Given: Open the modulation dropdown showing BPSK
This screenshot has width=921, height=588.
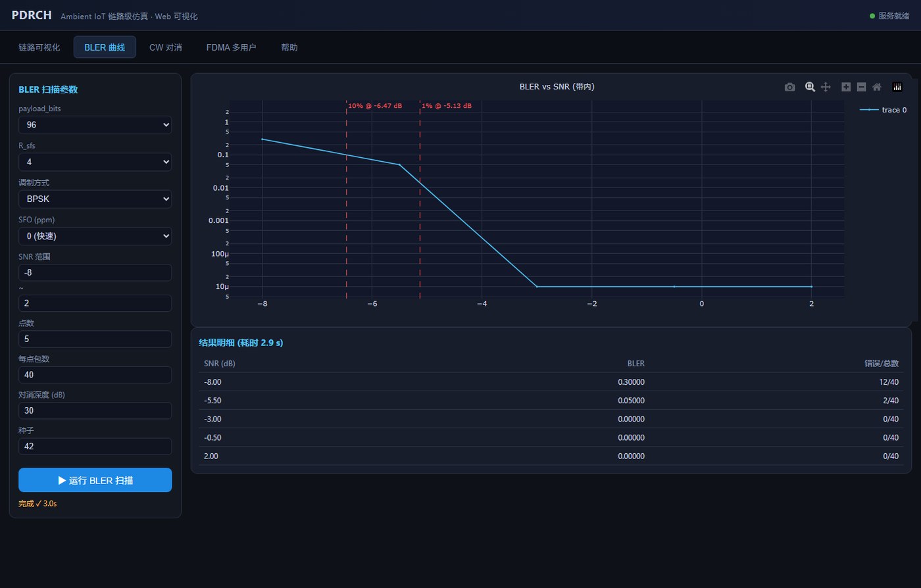Looking at the screenshot, I should pyautogui.click(x=95, y=199).
